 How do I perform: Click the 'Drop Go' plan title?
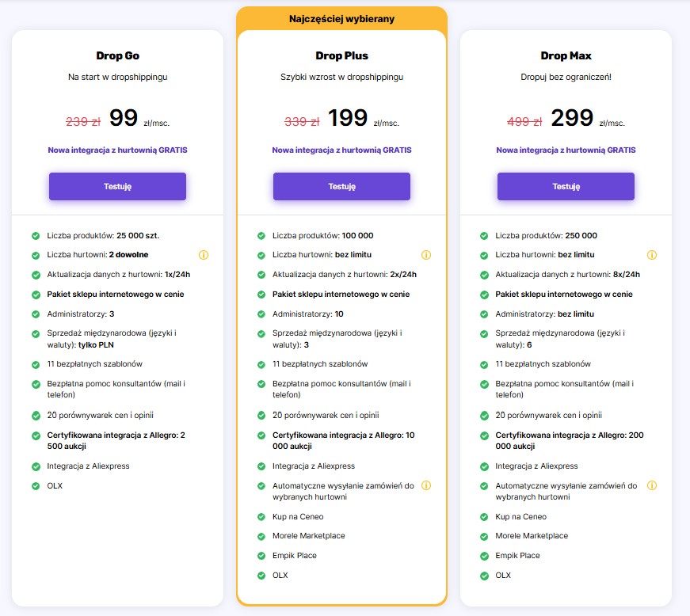click(117, 56)
